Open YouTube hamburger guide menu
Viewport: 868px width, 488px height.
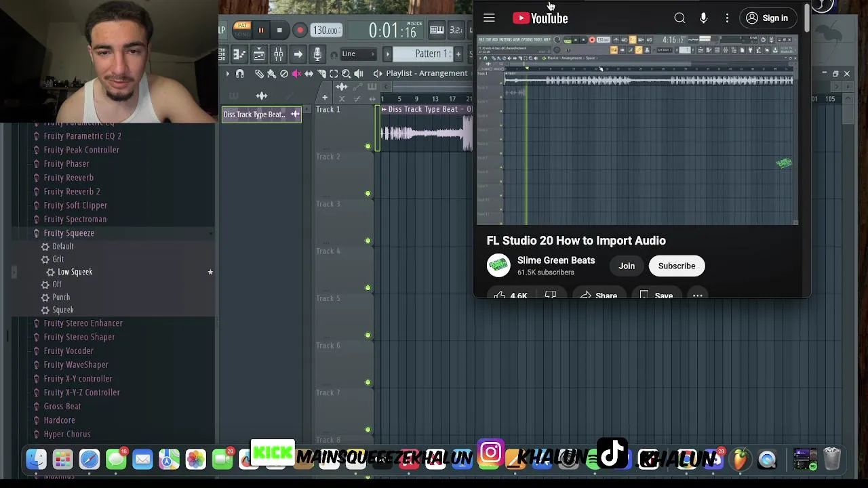489,18
